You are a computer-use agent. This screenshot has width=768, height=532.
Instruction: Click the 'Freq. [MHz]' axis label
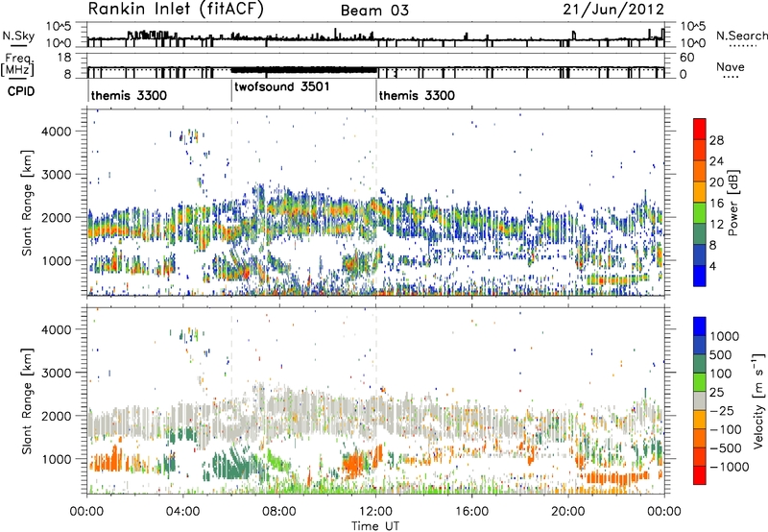(18, 64)
